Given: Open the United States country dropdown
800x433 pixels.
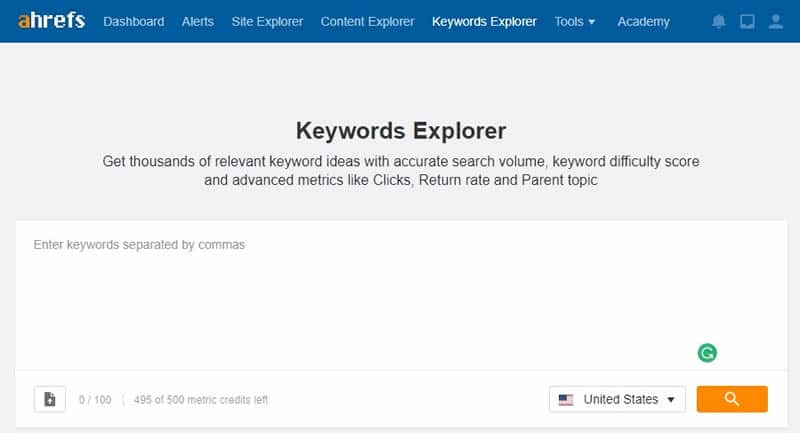Looking at the screenshot, I should [617, 399].
